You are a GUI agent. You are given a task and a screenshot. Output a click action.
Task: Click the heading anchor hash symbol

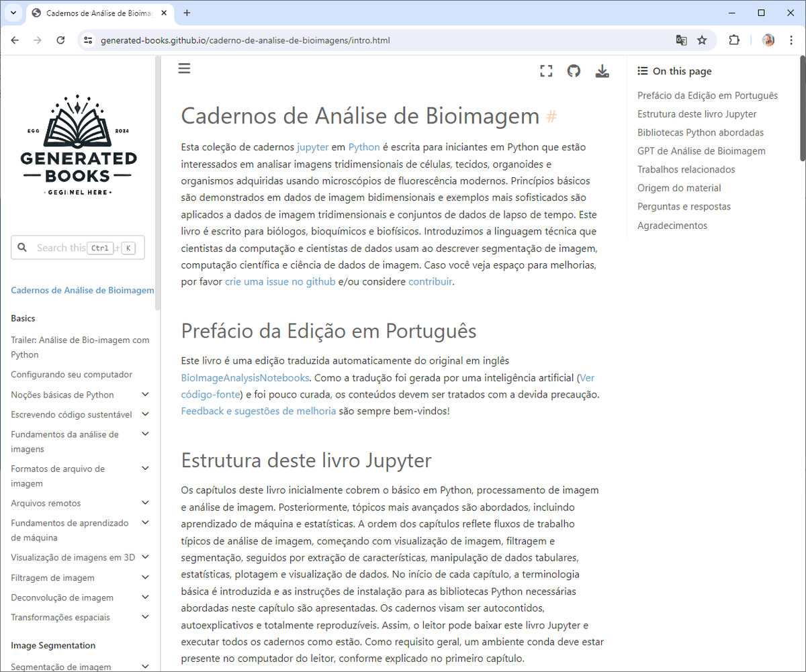click(x=551, y=116)
